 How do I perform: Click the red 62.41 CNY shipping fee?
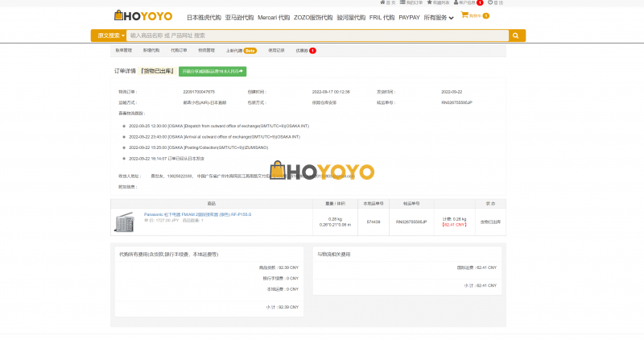pos(454,225)
